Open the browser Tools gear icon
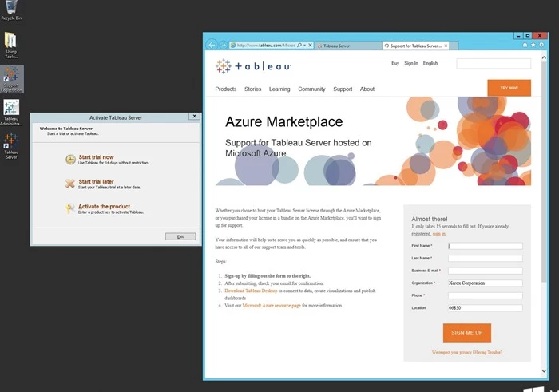 541,45
